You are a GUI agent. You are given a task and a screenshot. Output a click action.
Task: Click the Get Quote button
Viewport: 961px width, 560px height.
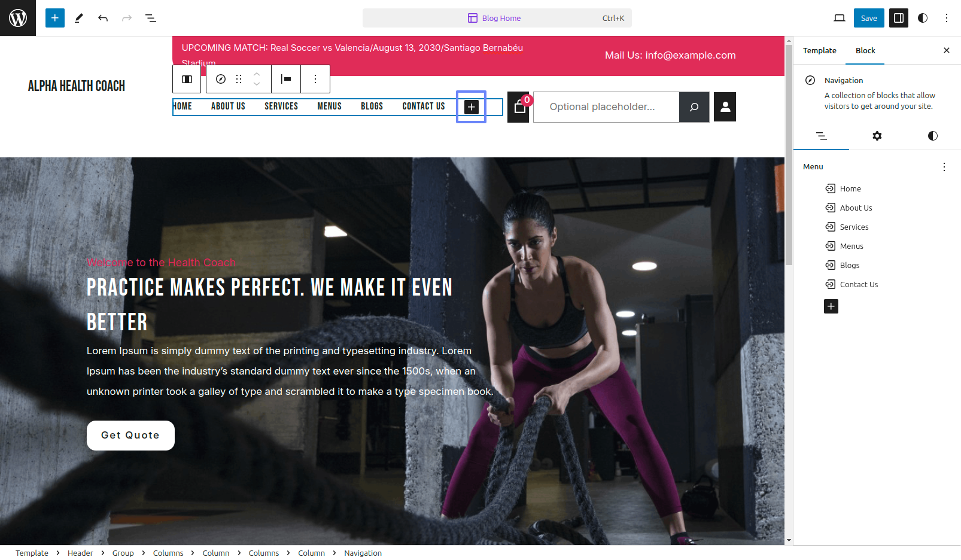[x=130, y=436]
